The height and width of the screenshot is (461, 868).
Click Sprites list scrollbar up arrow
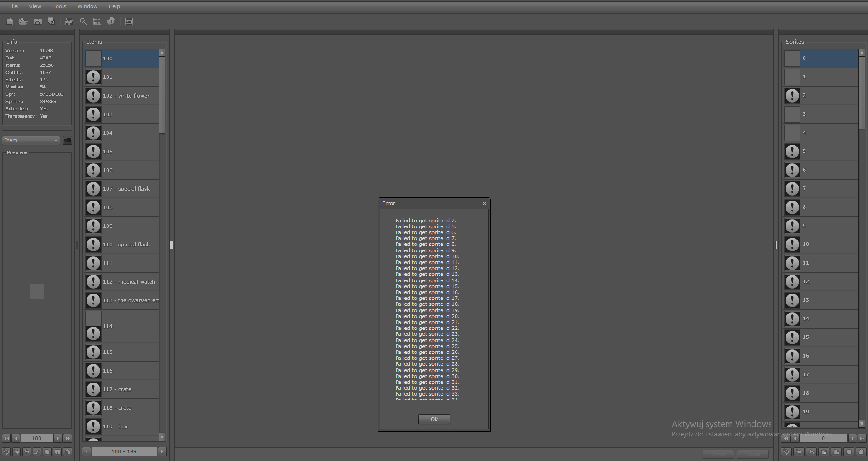pos(862,53)
